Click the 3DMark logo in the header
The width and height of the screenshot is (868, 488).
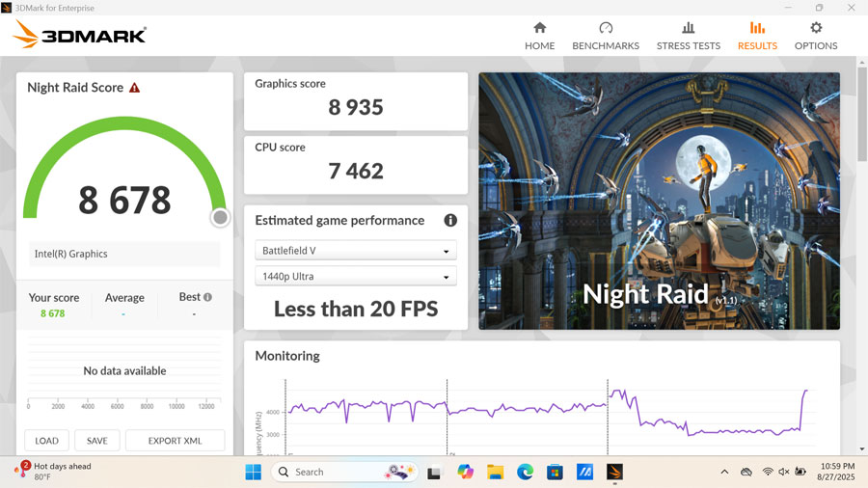point(79,36)
